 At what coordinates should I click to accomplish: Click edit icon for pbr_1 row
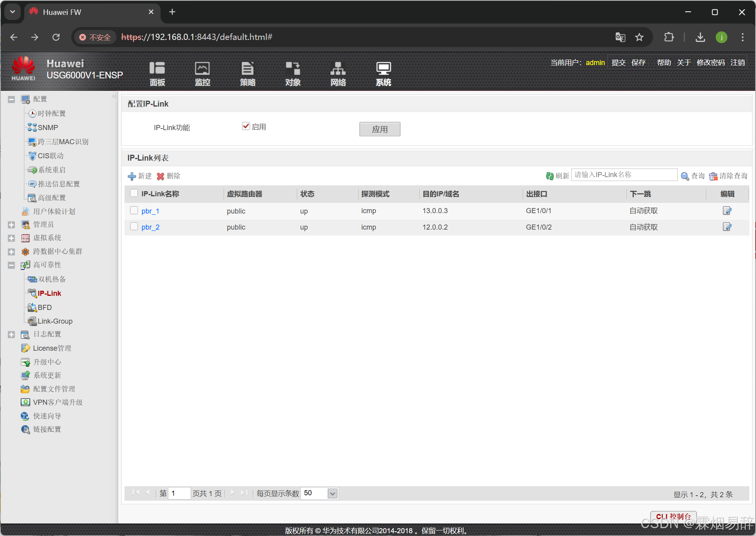(x=727, y=211)
